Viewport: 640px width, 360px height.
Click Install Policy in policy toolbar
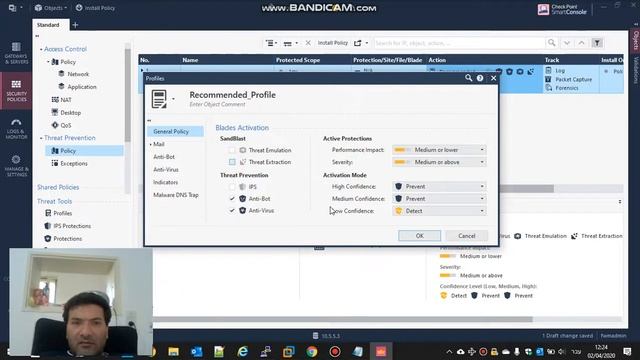point(333,43)
